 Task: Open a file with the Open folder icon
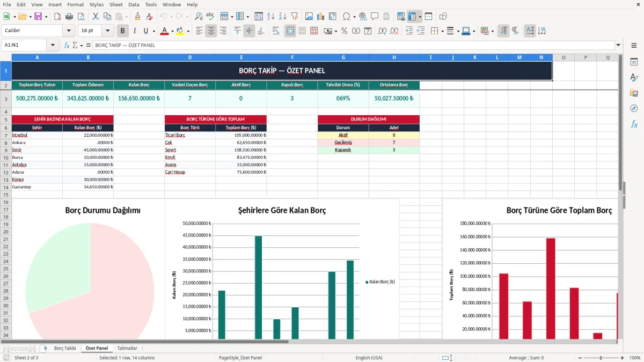21,17
